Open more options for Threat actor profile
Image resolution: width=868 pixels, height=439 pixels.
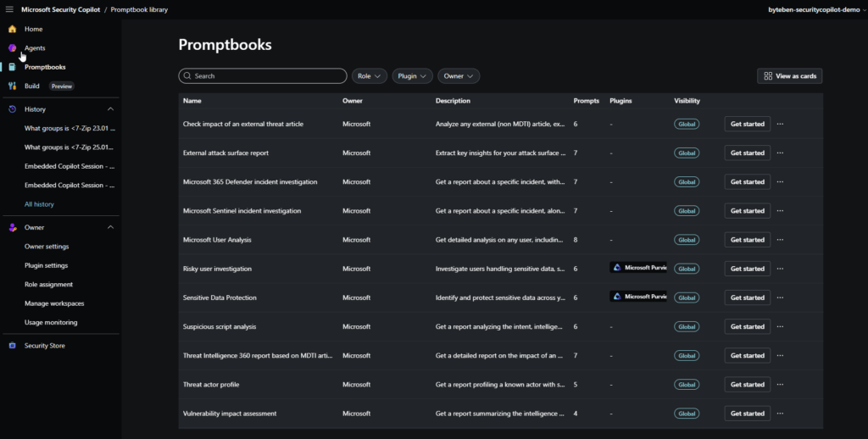point(780,384)
